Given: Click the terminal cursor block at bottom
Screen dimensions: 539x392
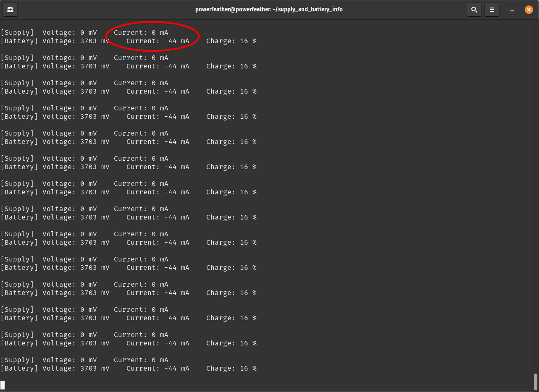Looking at the screenshot, I should [x=3, y=385].
